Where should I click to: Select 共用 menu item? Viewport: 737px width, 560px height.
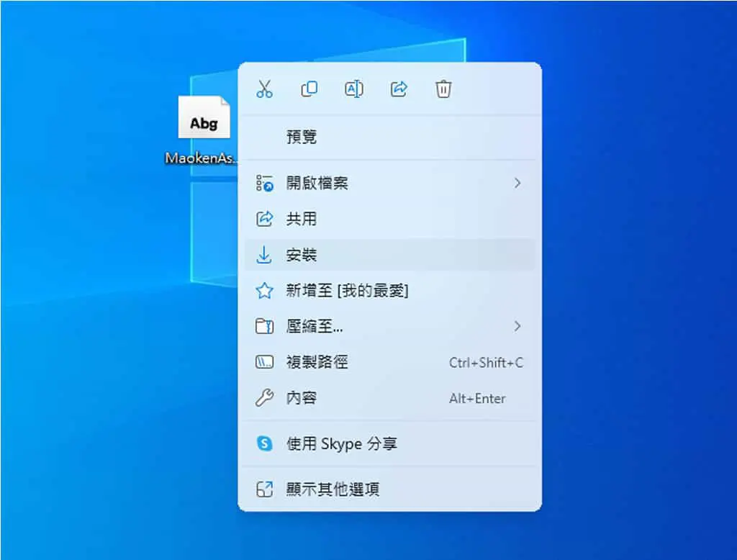coord(389,219)
